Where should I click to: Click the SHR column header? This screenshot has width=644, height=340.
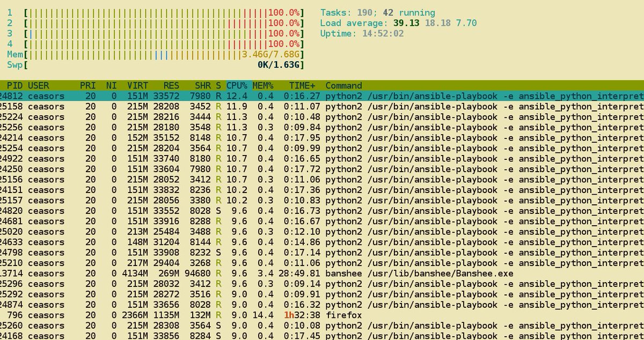(x=203, y=85)
